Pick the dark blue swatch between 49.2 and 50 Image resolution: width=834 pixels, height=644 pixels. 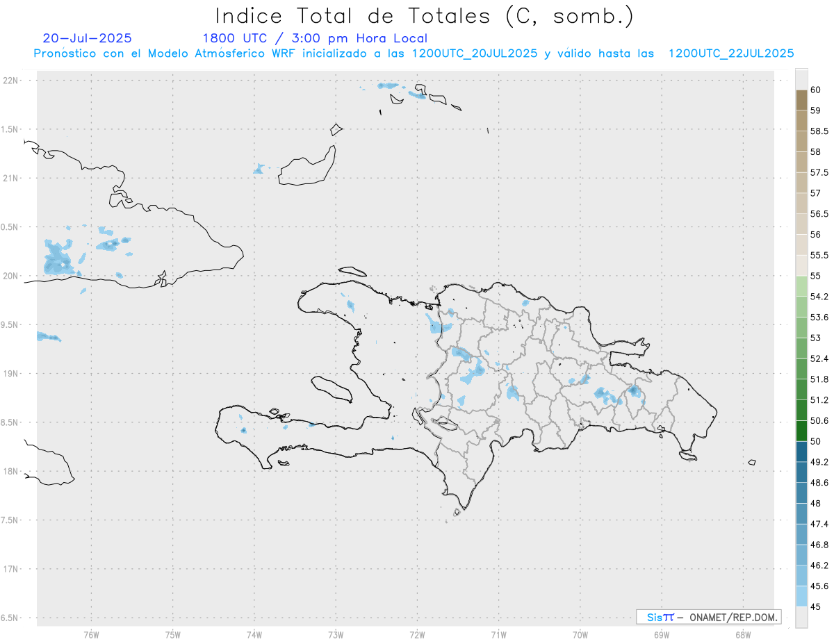(801, 452)
